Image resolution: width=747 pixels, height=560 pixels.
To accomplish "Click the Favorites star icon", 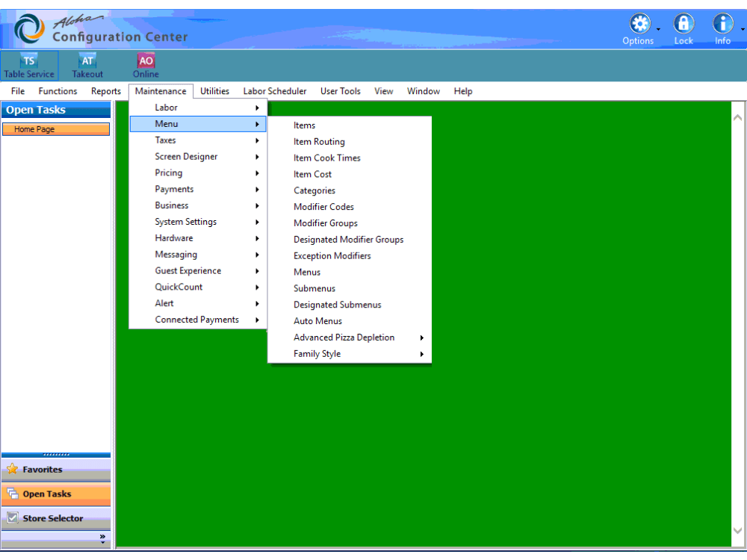I will coord(13,469).
